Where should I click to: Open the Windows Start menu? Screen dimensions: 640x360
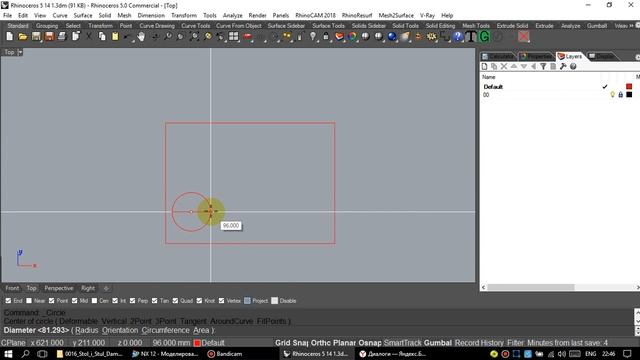tap(8, 354)
